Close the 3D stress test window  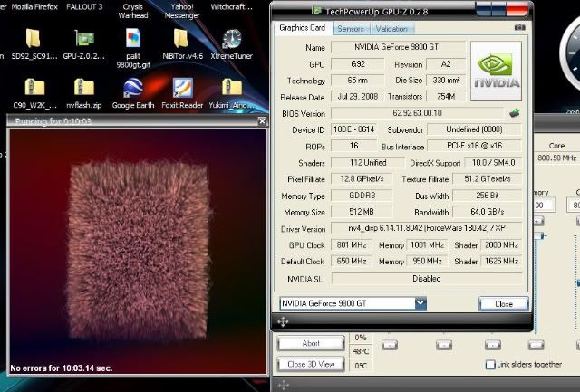point(262,121)
